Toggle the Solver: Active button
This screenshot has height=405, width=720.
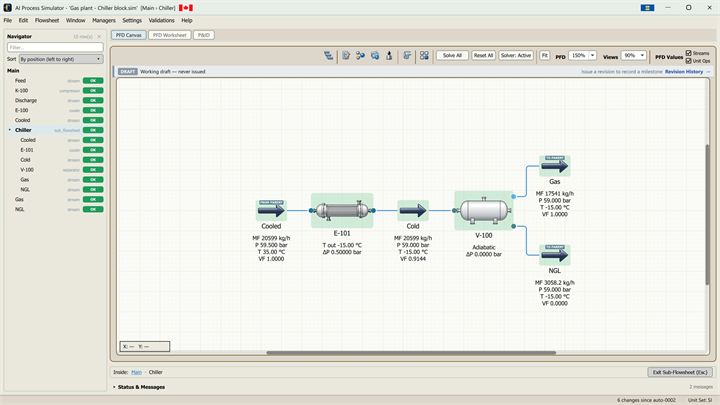[516, 56]
